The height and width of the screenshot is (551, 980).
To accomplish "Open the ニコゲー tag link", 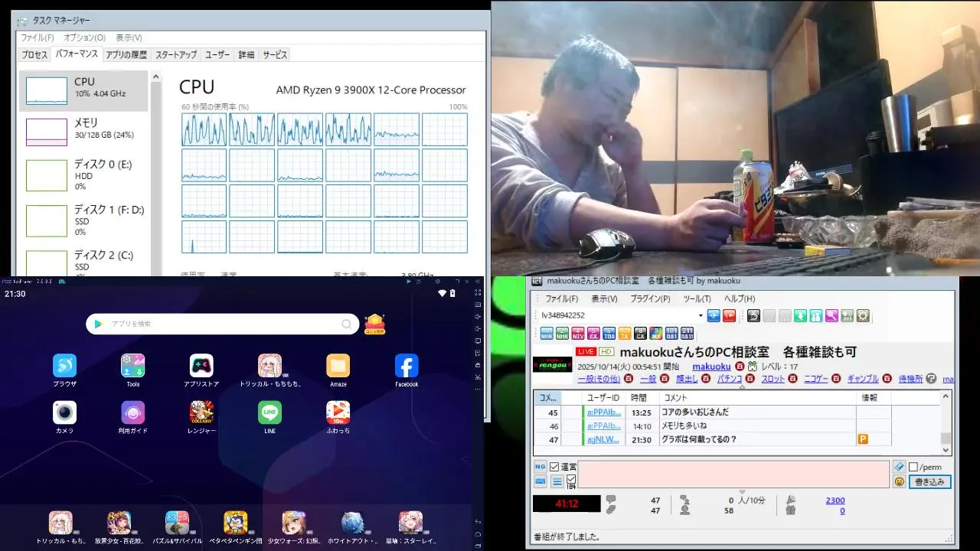I will (x=816, y=379).
